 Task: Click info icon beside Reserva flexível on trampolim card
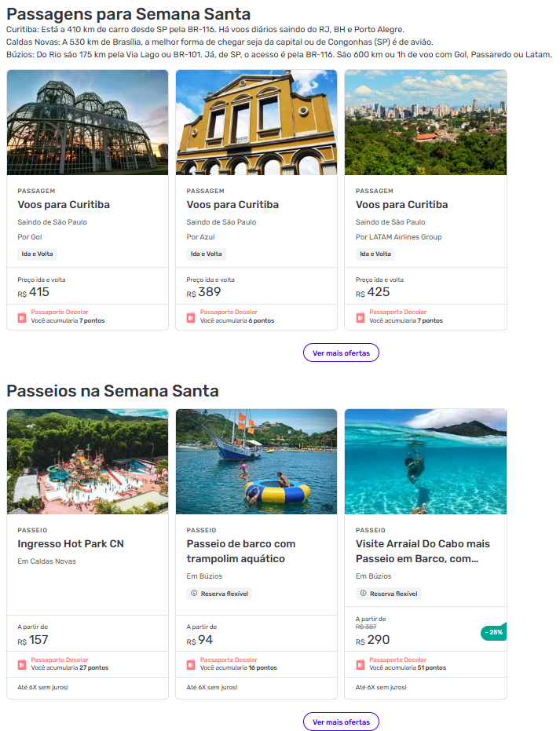coord(194,594)
